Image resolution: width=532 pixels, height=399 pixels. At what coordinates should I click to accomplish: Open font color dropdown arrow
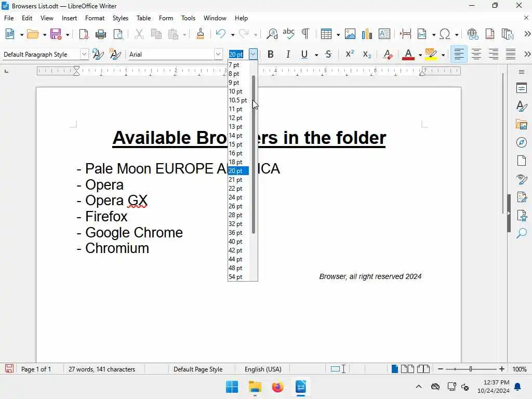pyautogui.click(x=420, y=55)
